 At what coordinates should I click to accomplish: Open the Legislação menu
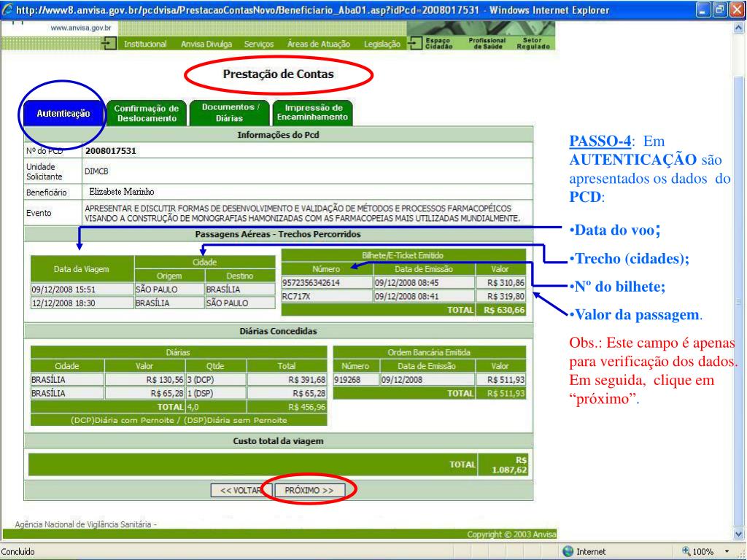click(382, 44)
